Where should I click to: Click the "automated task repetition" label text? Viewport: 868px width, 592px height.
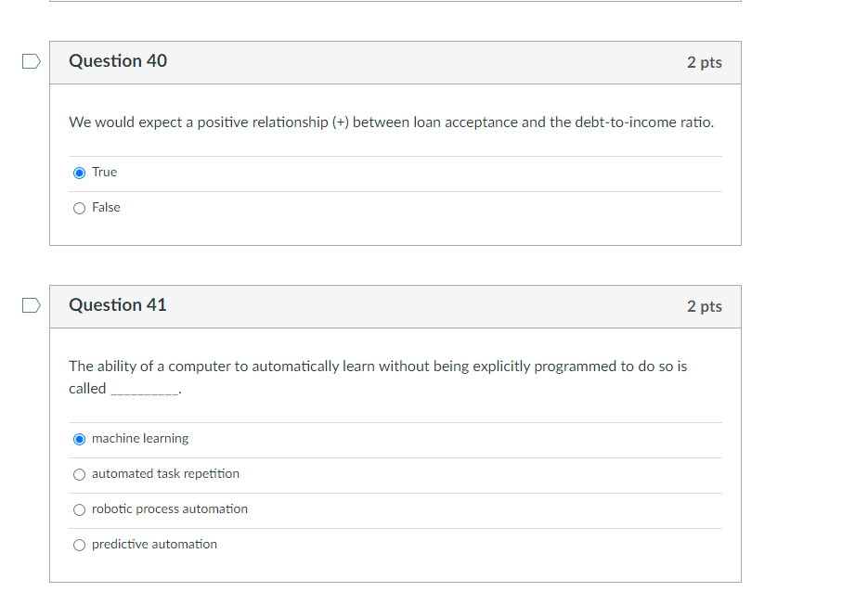click(x=165, y=473)
